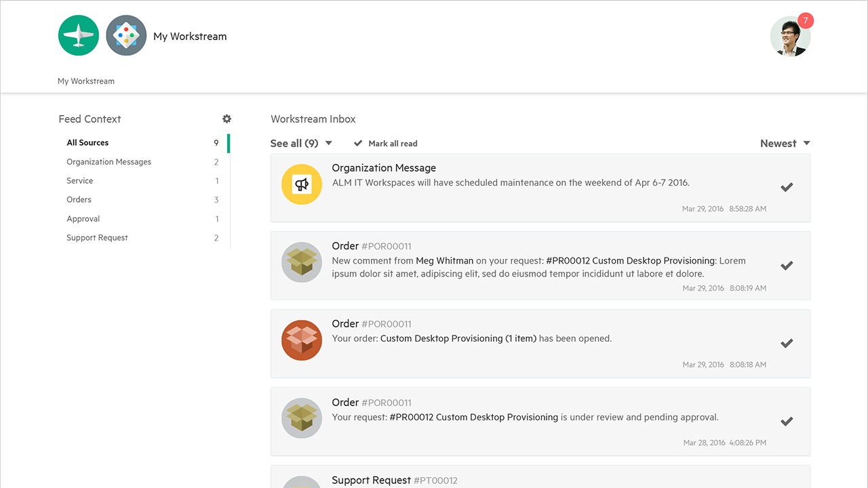Viewport: 868px width, 488px height.
Task: Open the red notification badge showing 7
Action: pos(806,21)
